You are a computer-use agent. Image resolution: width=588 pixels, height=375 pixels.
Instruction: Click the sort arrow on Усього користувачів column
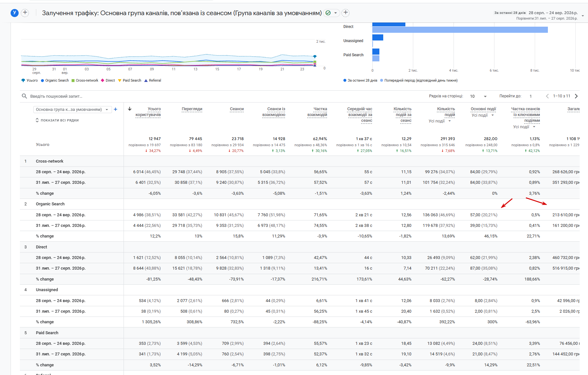click(x=130, y=109)
